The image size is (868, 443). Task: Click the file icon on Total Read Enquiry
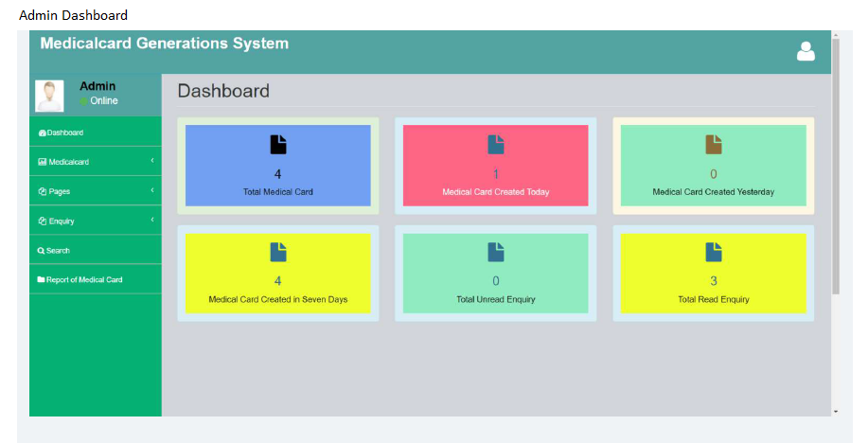click(714, 252)
